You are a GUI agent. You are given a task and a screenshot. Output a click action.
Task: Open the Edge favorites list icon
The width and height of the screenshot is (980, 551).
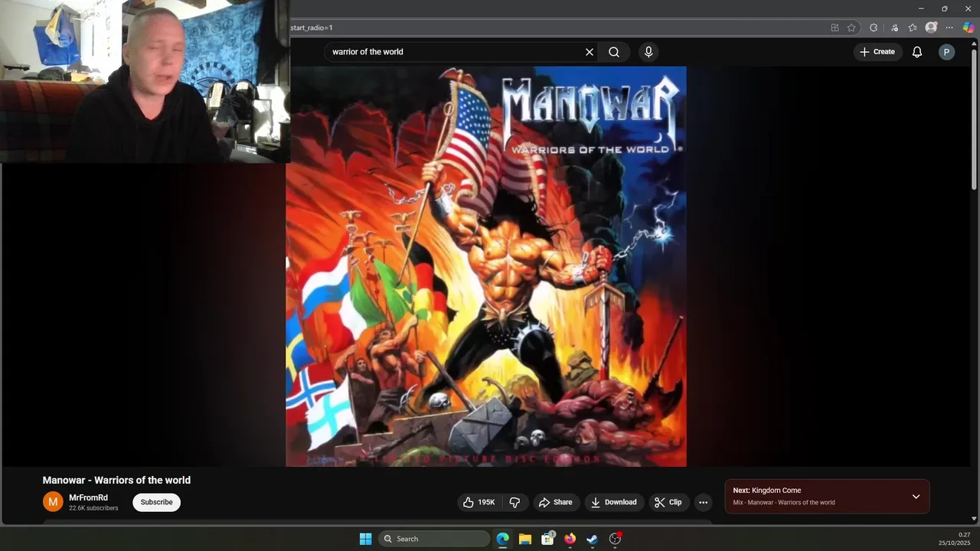913,28
